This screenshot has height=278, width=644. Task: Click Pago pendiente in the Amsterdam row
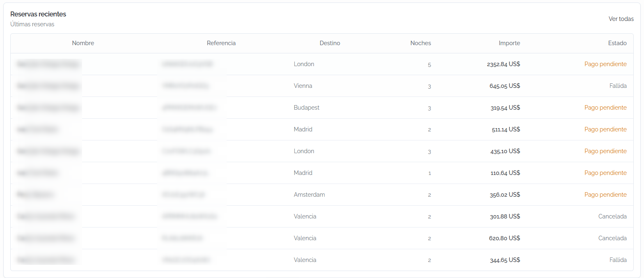[605, 195]
